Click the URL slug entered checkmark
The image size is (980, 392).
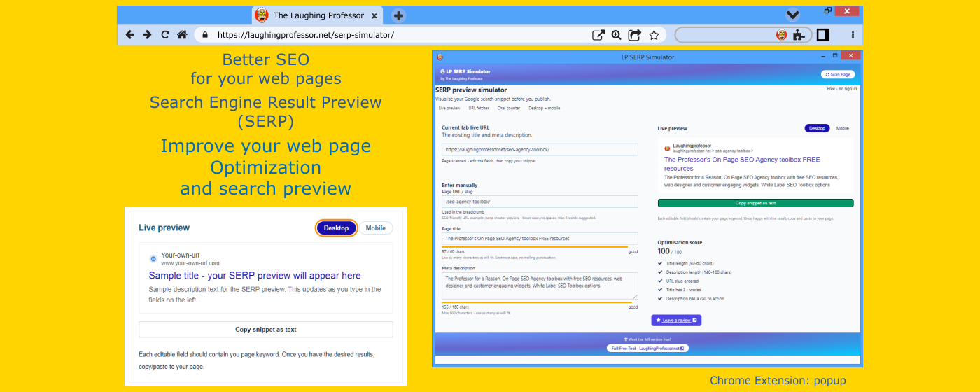pos(660,281)
